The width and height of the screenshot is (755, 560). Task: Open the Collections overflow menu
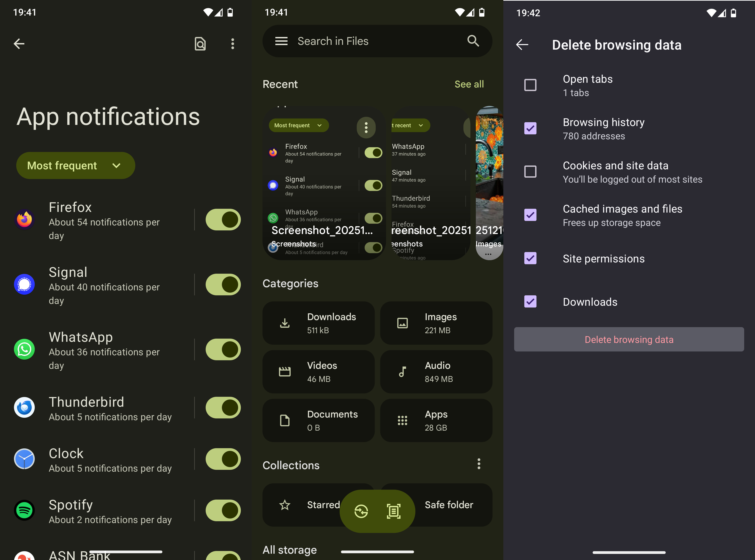(x=479, y=464)
